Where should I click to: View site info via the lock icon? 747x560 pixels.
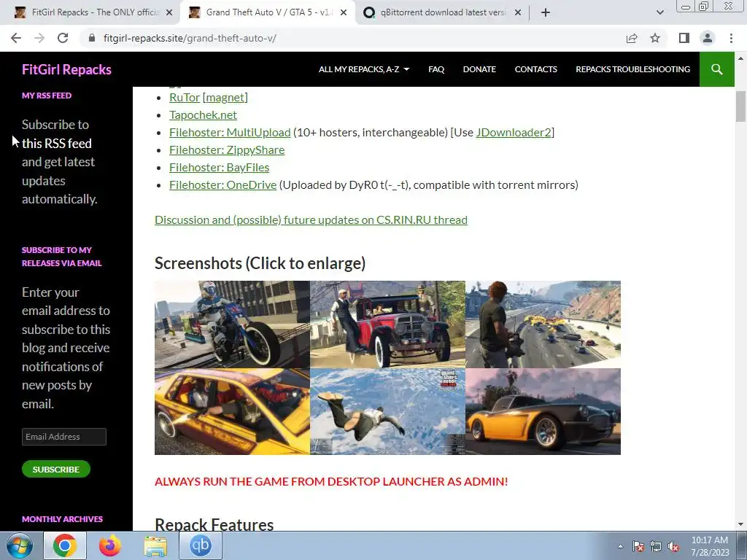click(x=92, y=38)
